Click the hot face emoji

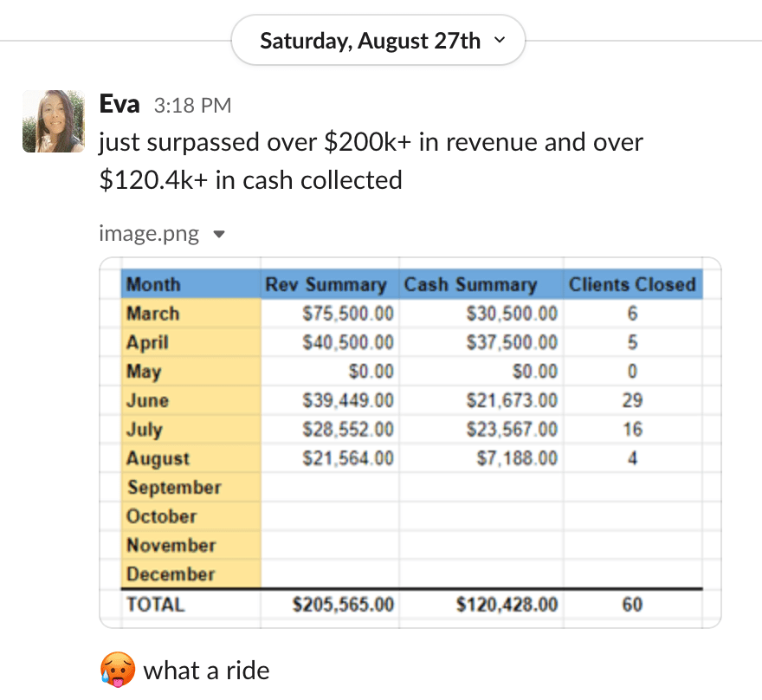click(117, 670)
